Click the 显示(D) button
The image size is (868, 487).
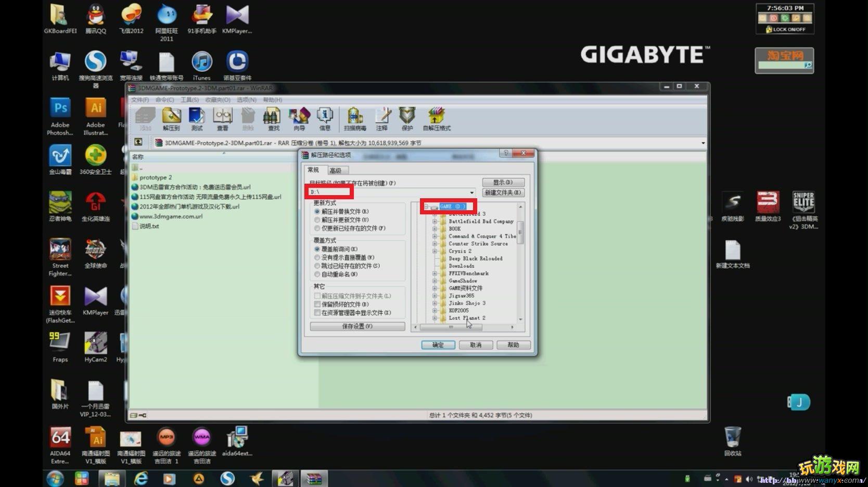click(x=503, y=182)
